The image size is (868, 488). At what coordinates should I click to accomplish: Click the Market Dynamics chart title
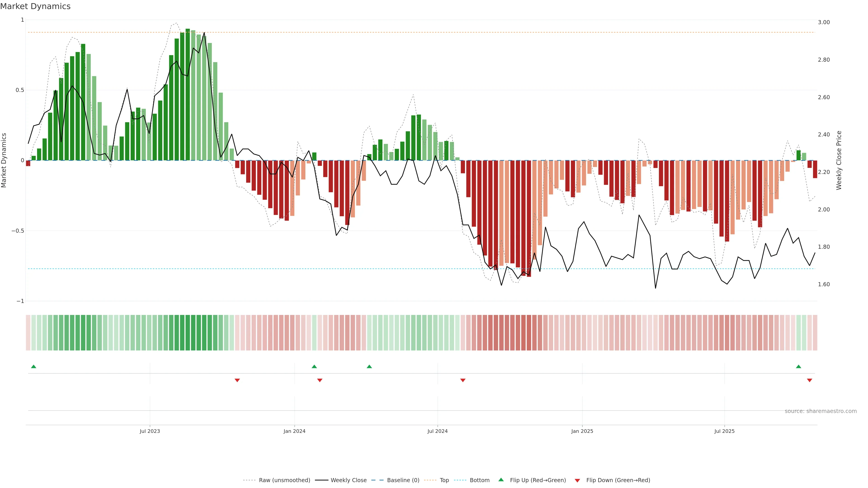point(35,6)
